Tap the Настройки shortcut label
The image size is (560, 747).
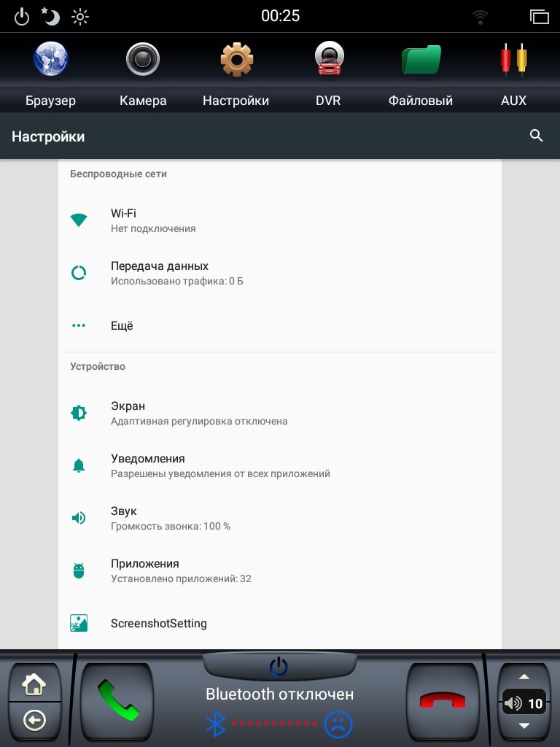coord(236,101)
